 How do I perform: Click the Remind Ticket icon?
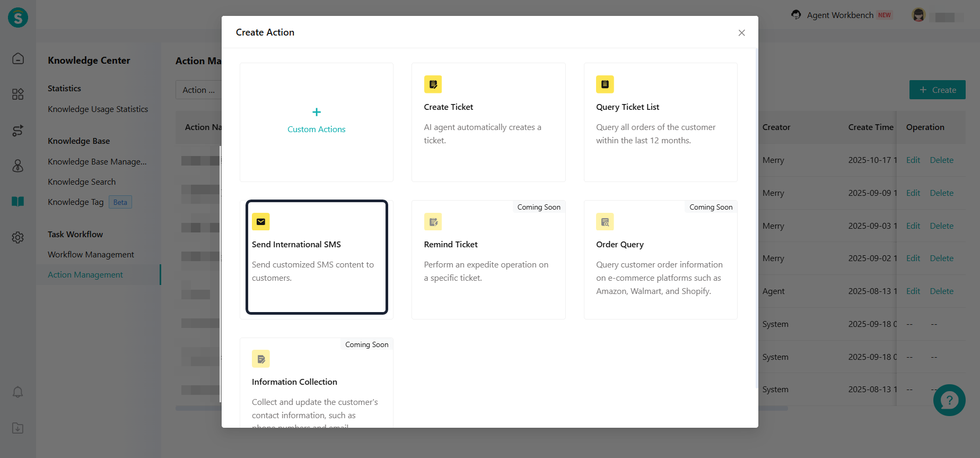(433, 222)
